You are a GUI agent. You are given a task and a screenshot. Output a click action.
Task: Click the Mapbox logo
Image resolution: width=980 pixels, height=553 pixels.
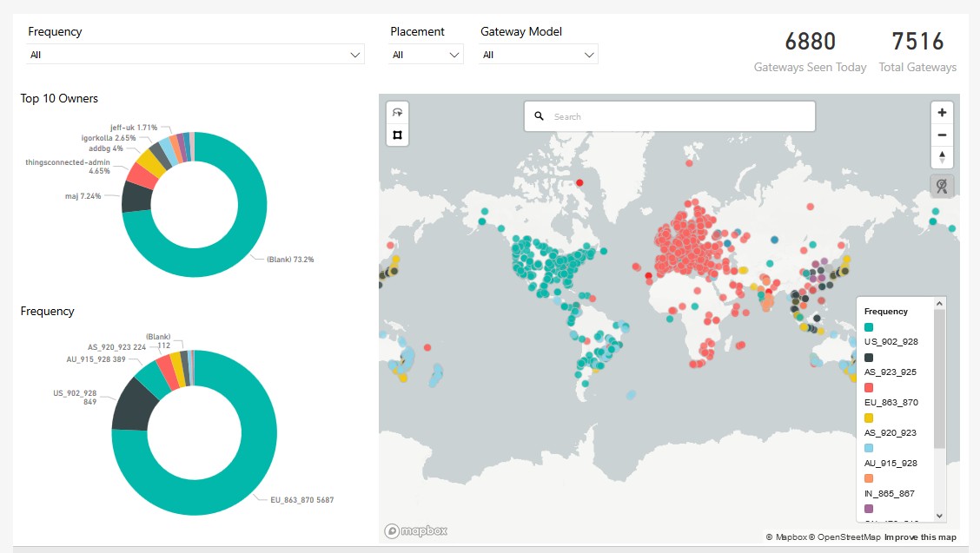click(416, 530)
